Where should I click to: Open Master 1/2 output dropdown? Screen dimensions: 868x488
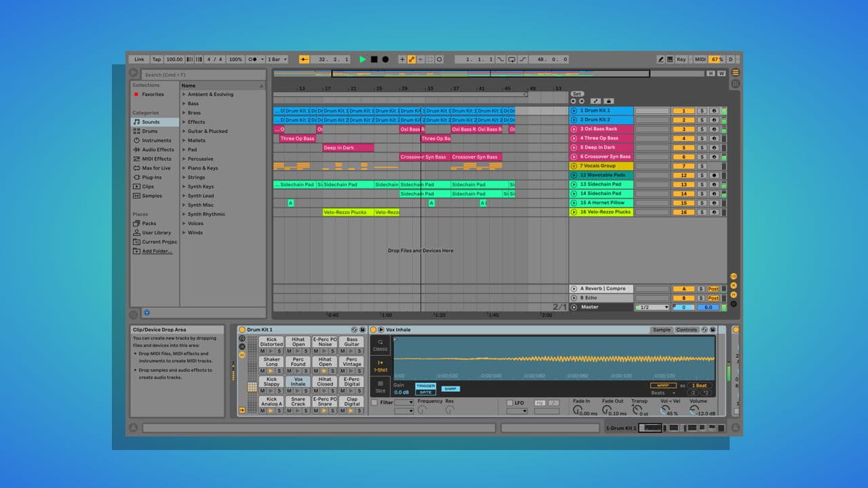pos(652,307)
